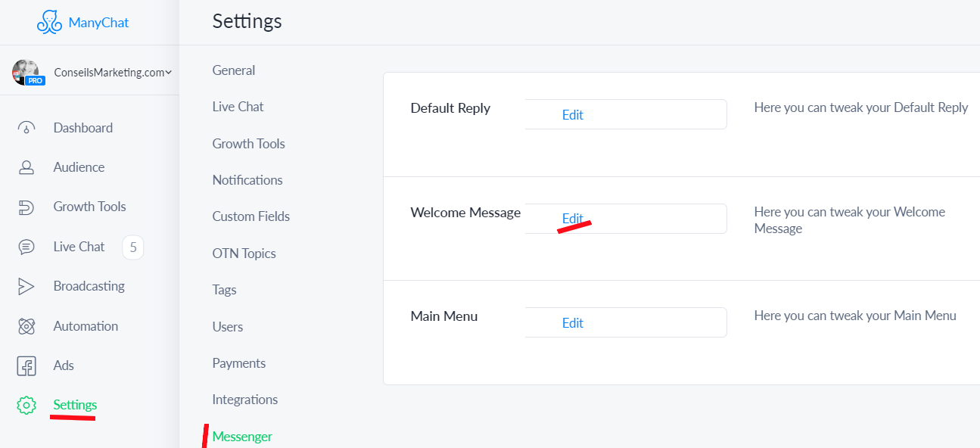Screen dimensions: 980x448
Task: Select the Audience person icon
Action: point(26,167)
